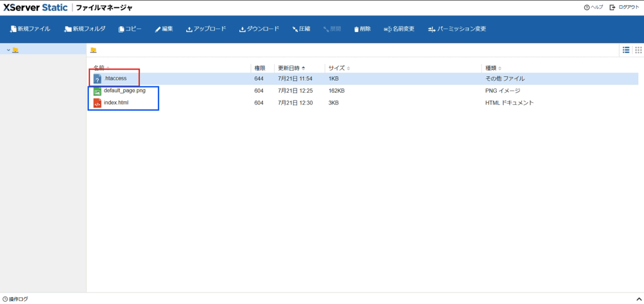Expand the 操作ログ panel arrow

[x=639, y=299]
